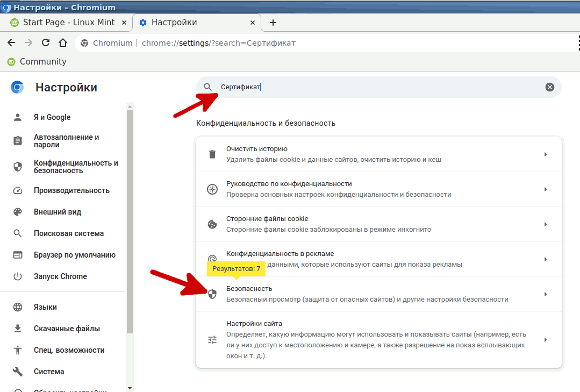The width and height of the screenshot is (580, 392).
Task: Select the Настройки browser tab
Action: tap(196, 23)
